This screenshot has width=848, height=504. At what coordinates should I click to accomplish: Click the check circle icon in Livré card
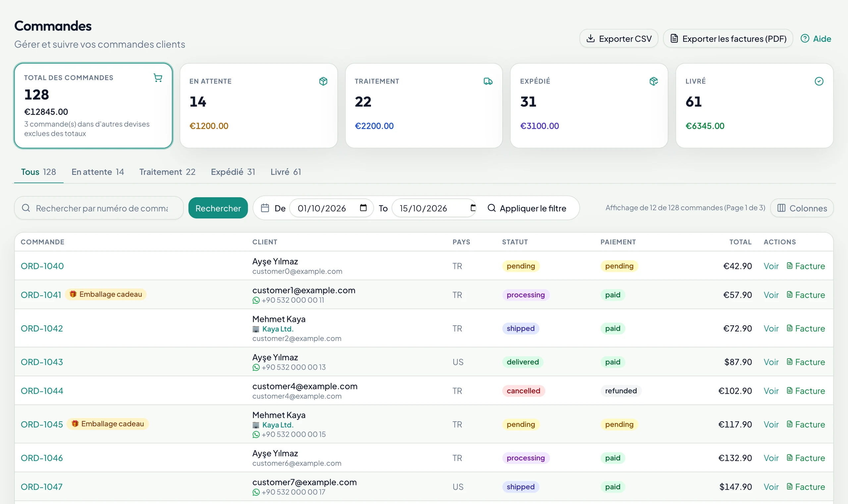[x=819, y=81]
